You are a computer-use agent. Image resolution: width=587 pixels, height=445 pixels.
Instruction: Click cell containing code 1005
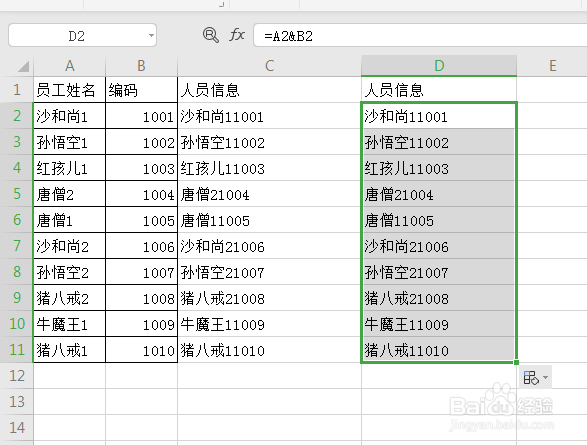click(x=142, y=220)
